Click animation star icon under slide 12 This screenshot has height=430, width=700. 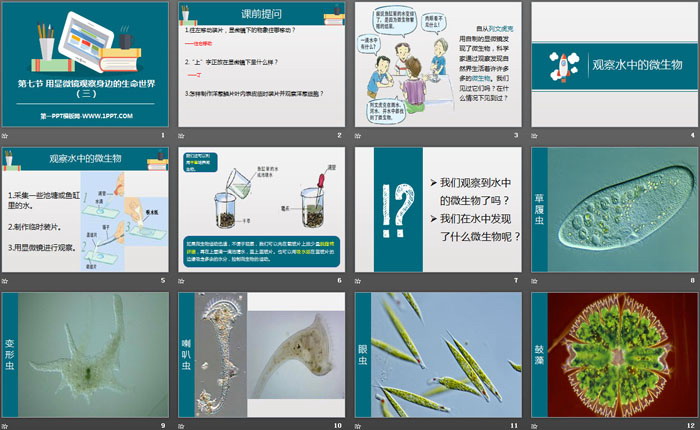coord(534,426)
